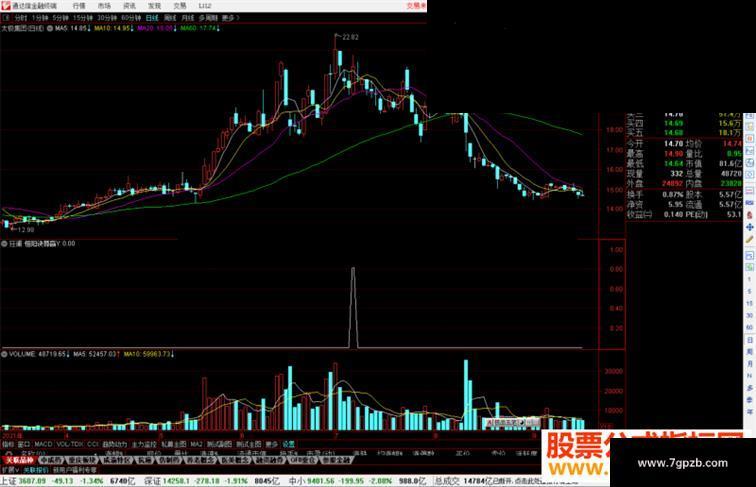This screenshot has height=487, width=756.
Task: Select the MACD indicator tab
Action: click(43, 444)
